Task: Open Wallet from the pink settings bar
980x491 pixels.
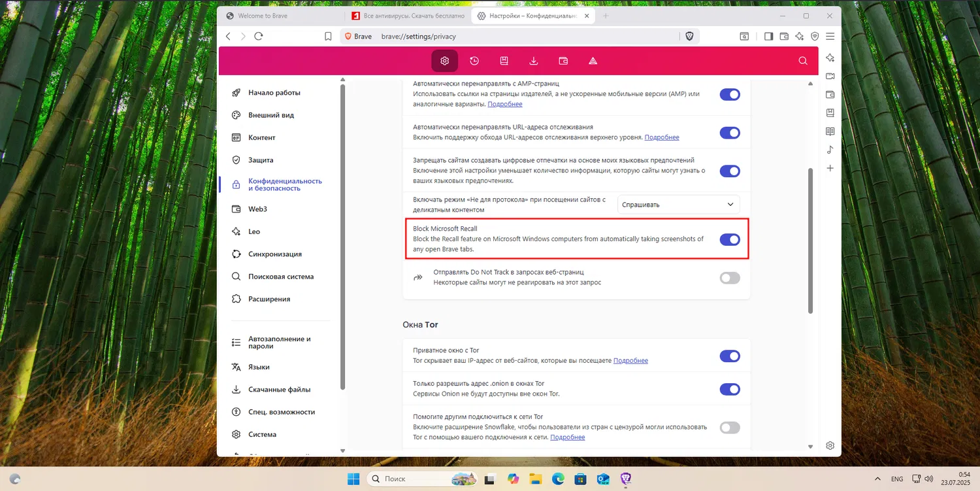Action: (x=563, y=61)
